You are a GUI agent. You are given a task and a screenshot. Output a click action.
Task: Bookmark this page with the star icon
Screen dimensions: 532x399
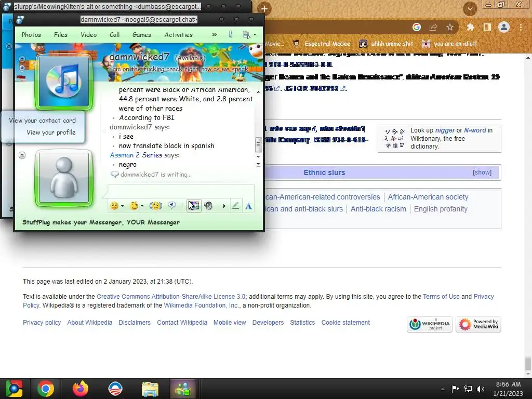coord(450,27)
